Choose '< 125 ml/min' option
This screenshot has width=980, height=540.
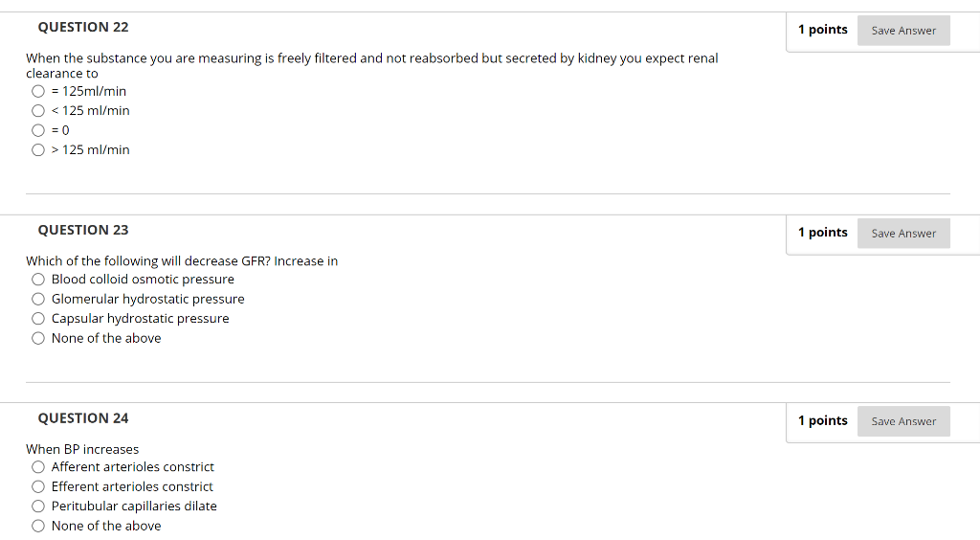click(38, 111)
